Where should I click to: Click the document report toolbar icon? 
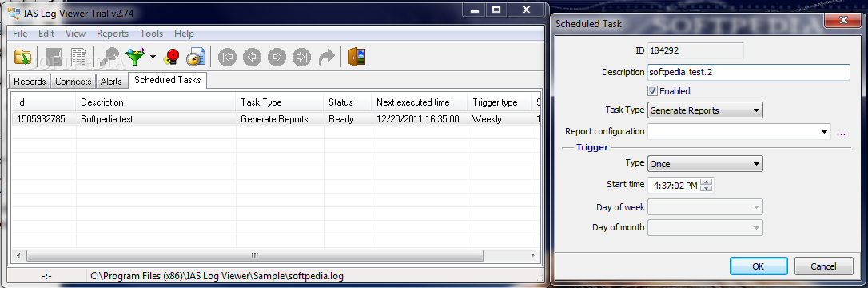point(78,57)
